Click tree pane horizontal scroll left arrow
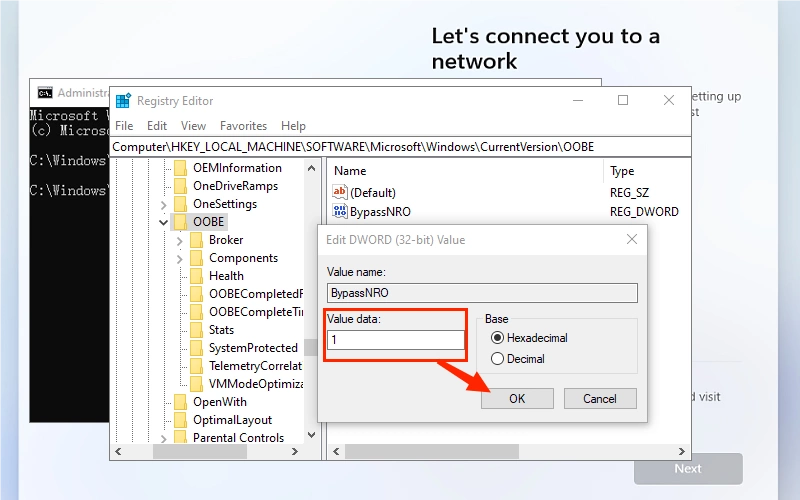This screenshot has width=800, height=500. (118, 452)
